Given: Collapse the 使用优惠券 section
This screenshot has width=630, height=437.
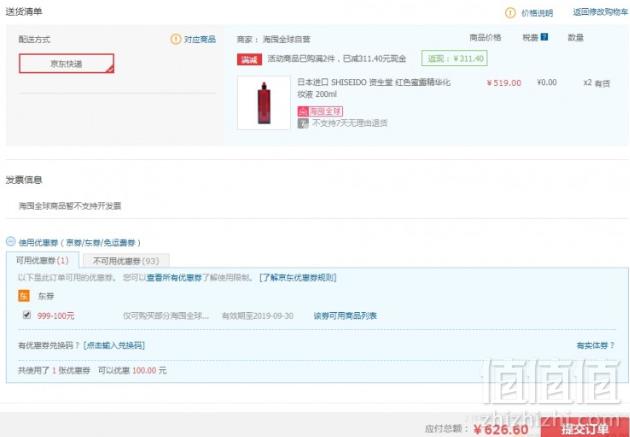Looking at the screenshot, I should 11,241.
